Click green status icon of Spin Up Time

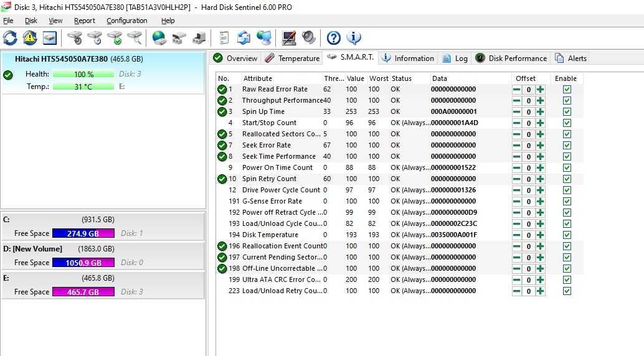[x=222, y=111]
